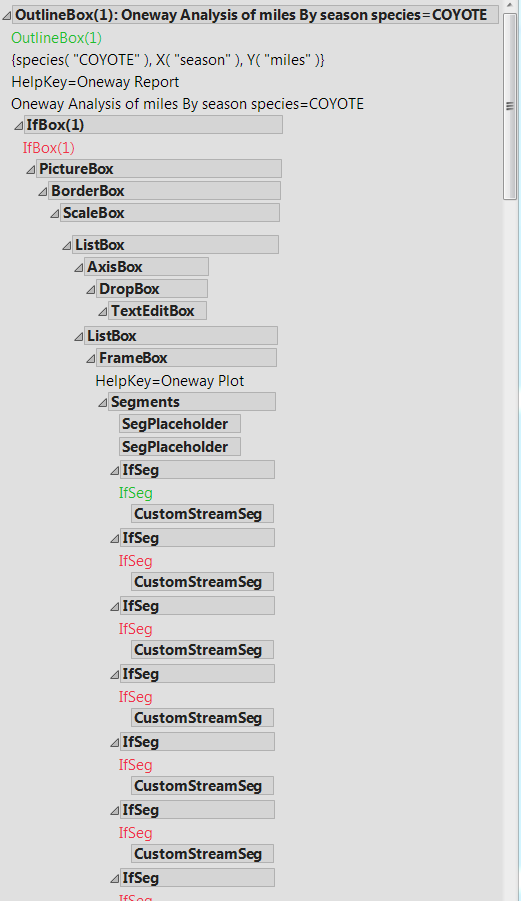
Task: Click the green IfSeg text
Action: click(136, 493)
